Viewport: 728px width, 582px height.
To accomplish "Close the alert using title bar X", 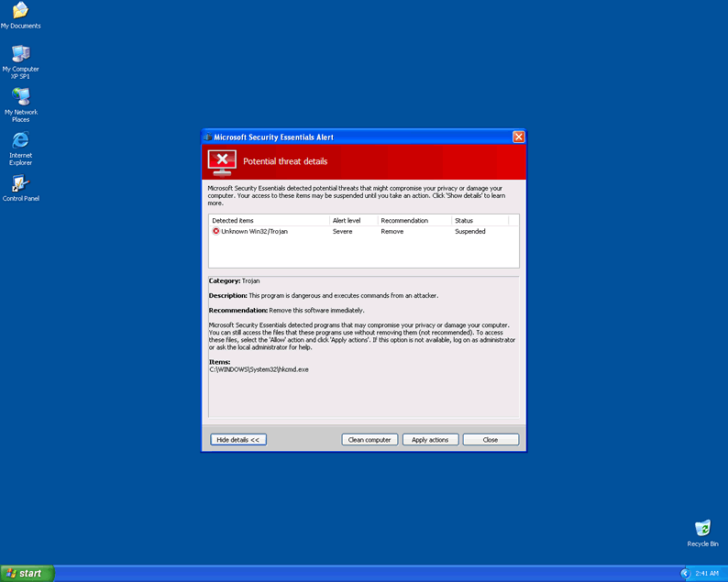I will pyautogui.click(x=518, y=137).
